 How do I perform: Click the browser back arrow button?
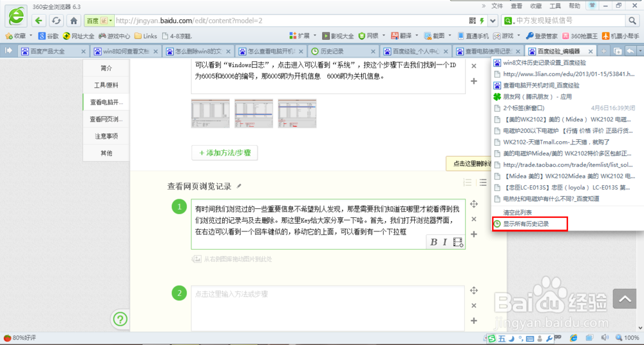click(x=39, y=21)
